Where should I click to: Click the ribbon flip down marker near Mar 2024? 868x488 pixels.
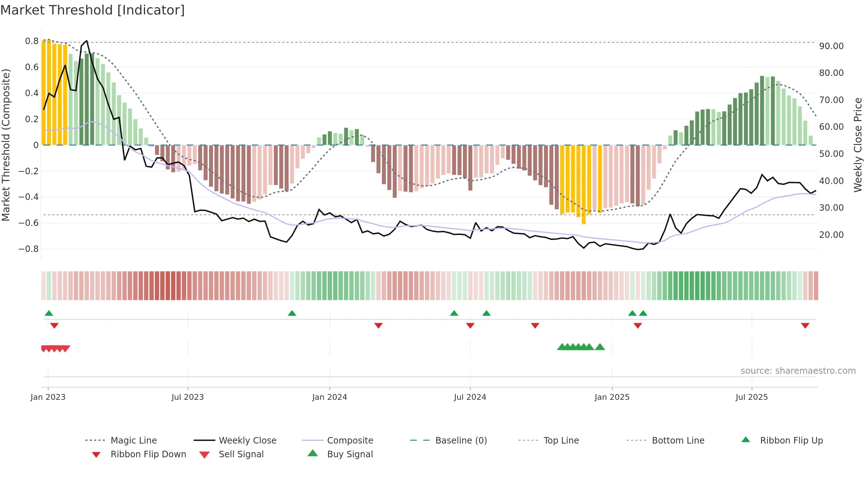378,326
